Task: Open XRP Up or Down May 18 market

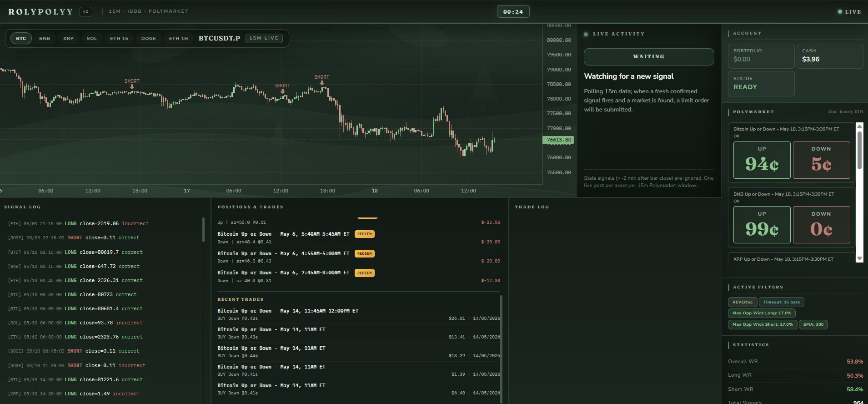Action: click(x=791, y=258)
